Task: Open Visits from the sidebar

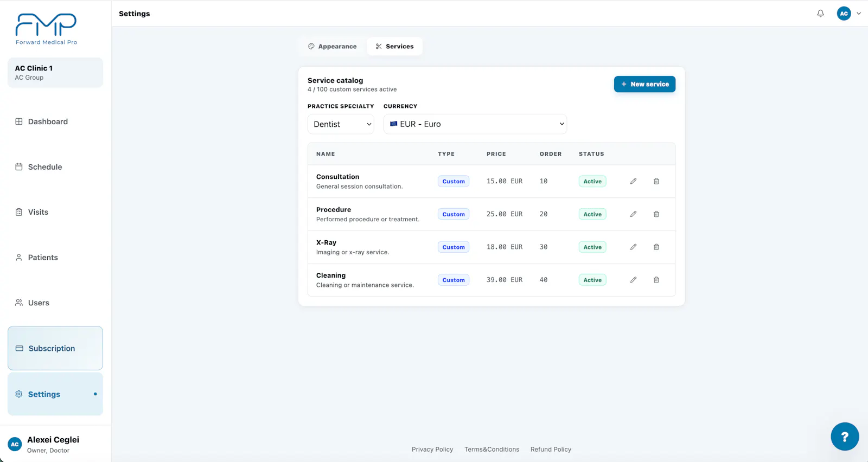Action: coord(55,212)
